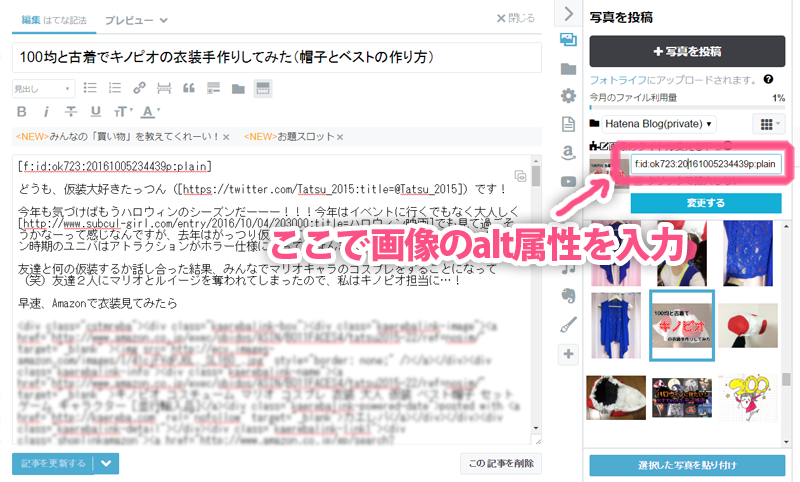Dismiss the お題スロット notice
800x482 pixels.
tap(340, 137)
